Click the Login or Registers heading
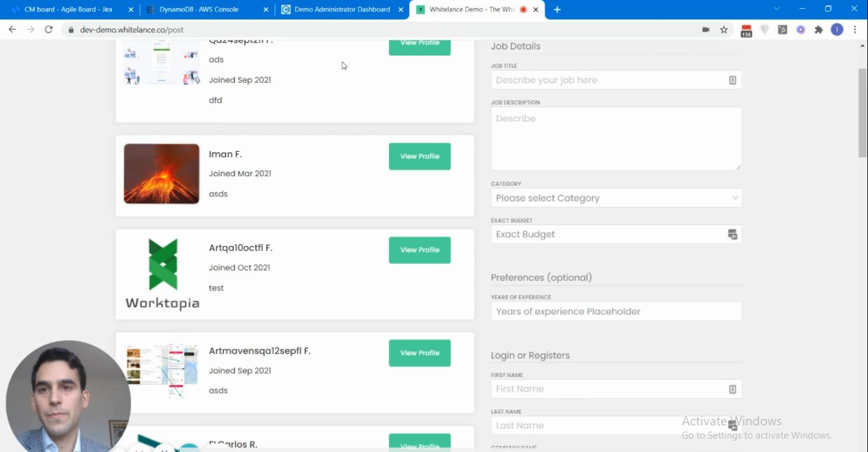868x452 pixels. tap(530, 355)
